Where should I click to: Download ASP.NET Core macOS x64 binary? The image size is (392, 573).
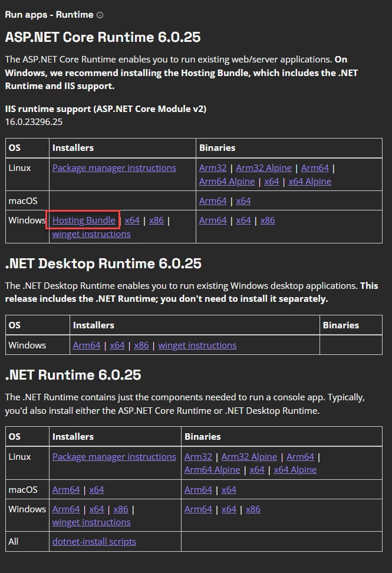click(x=243, y=200)
